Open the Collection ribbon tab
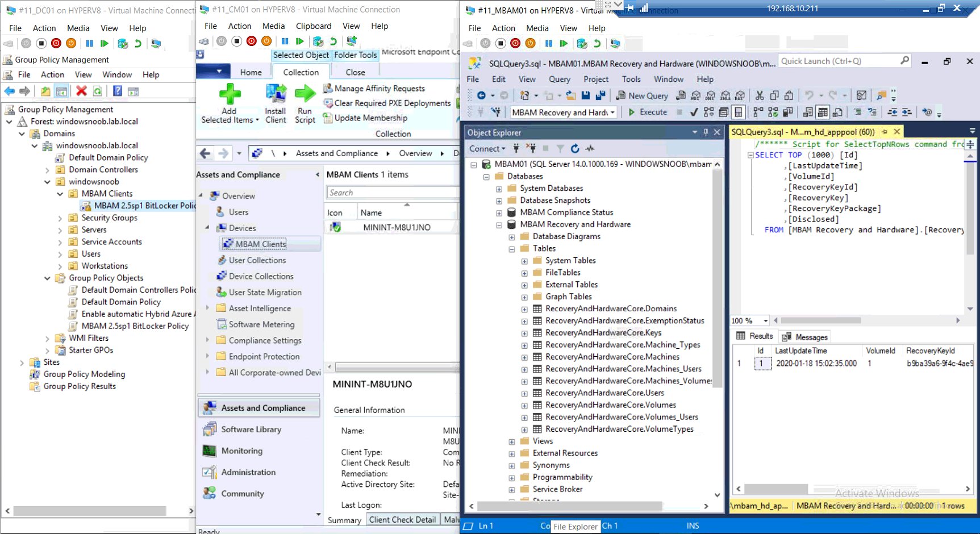The image size is (980, 534). pos(301,72)
